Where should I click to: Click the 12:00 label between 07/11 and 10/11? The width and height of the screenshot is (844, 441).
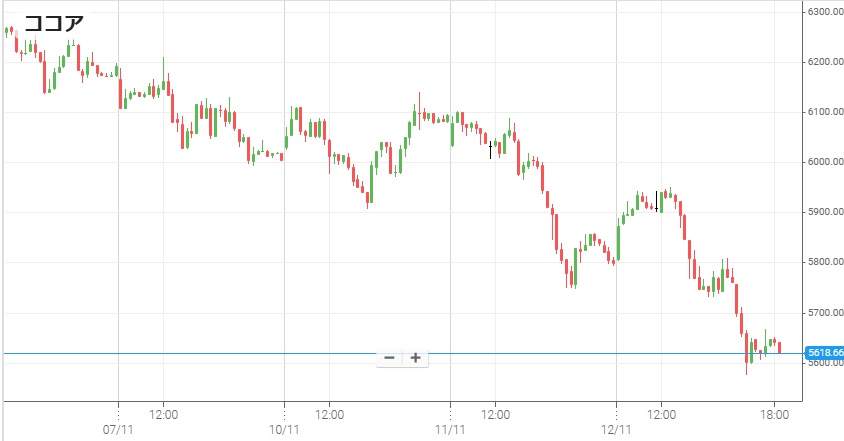coord(164,412)
